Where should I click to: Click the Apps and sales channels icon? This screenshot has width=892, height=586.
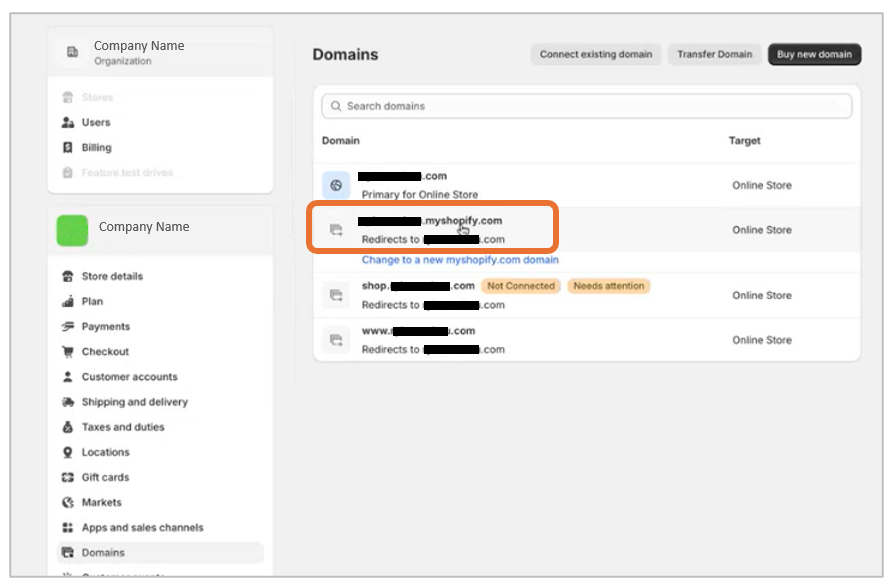(68, 527)
